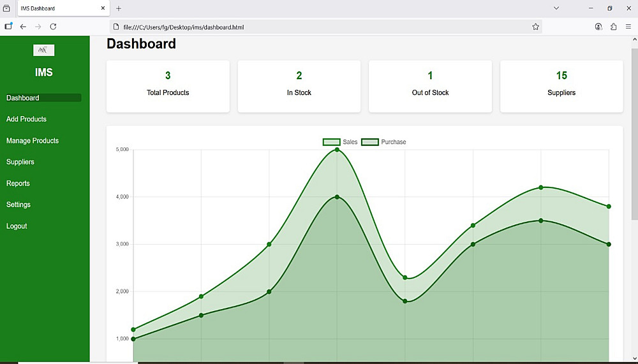Viewport: 638px width, 364px height.
Task: Navigate to Add Products
Action: point(26,119)
